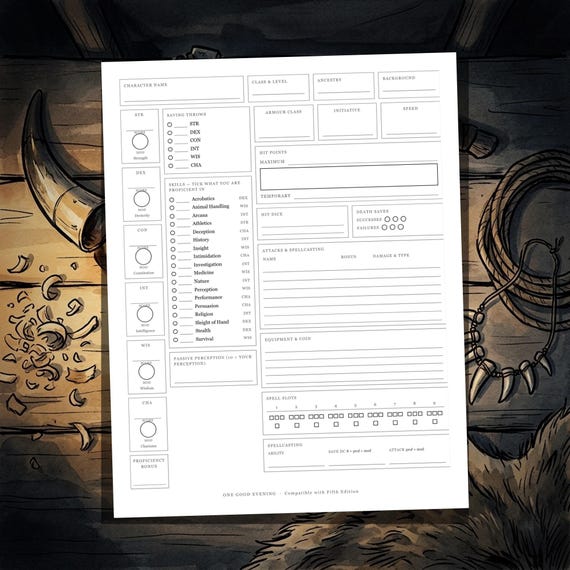Mark Persuasion proficiency circle

(174, 307)
